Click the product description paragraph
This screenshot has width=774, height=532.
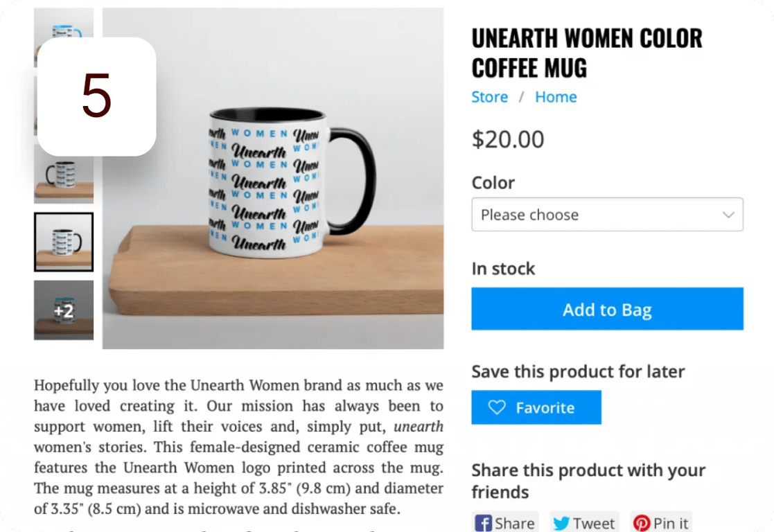238,447
